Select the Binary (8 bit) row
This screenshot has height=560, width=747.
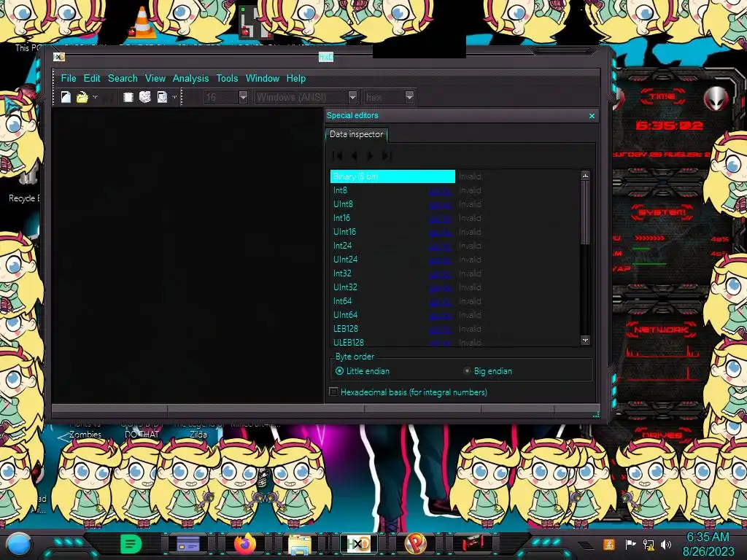[392, 176]
